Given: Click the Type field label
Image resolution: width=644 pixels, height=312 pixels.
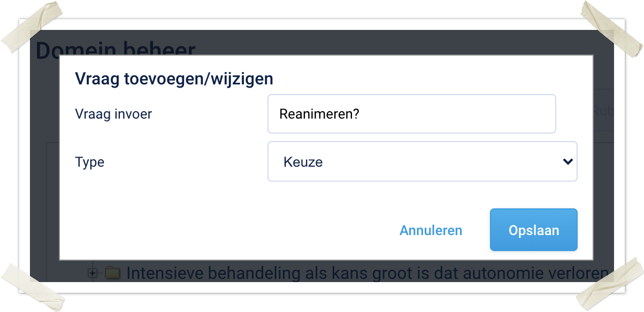Looking at the screenshot, I should click(90, 162).
